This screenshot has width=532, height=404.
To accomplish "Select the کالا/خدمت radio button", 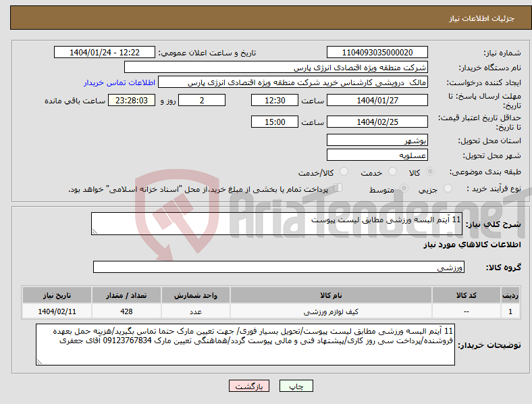I will pos(344,172).
